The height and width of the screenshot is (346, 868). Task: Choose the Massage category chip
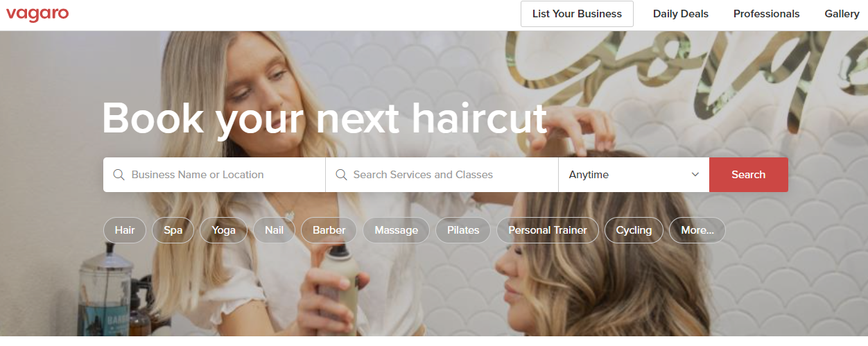point(397,230)
